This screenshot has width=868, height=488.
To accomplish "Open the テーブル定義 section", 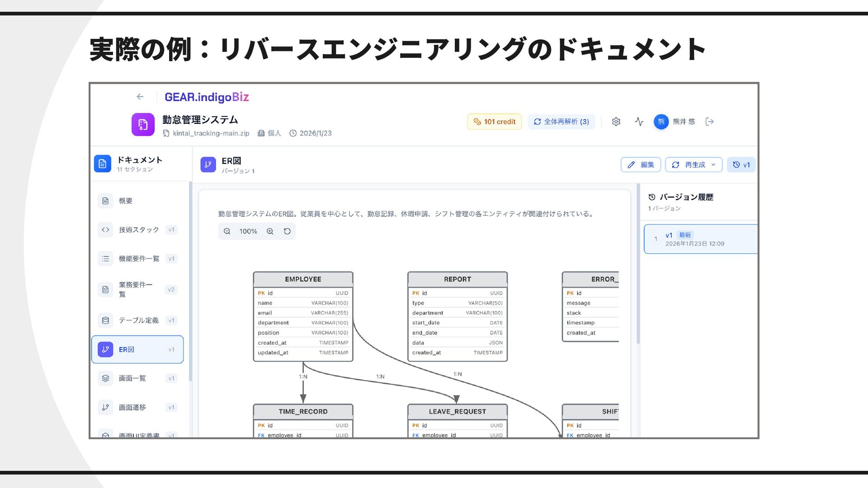I will click(138, 320).
